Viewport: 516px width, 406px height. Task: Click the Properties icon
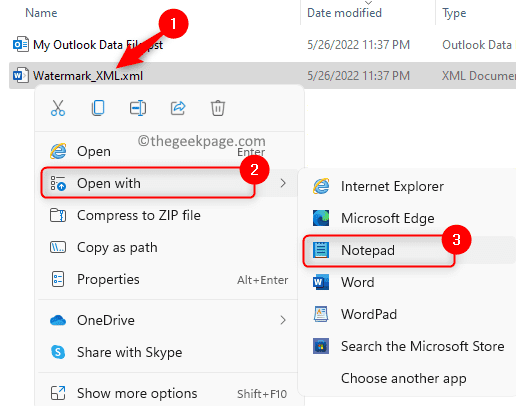click(58, 279)
